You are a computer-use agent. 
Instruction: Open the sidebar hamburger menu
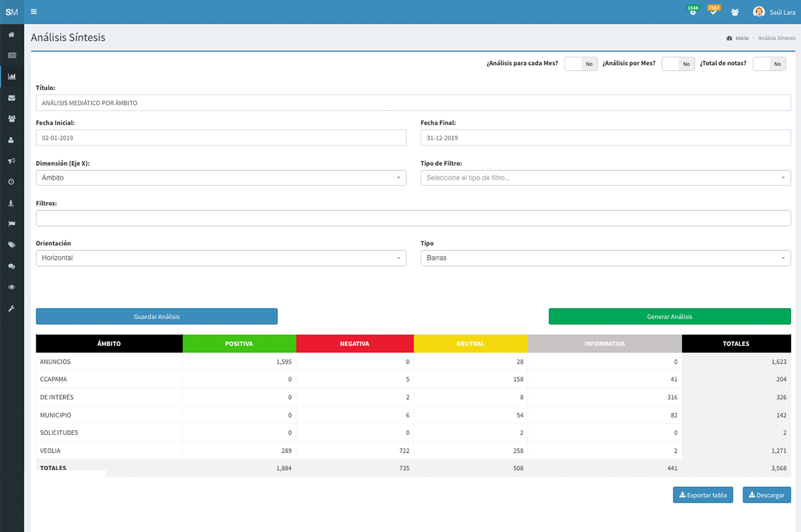click(33, 11)
